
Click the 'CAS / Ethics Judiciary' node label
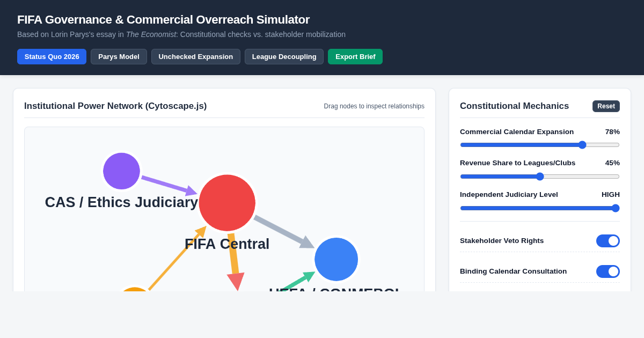pos(121,202)
